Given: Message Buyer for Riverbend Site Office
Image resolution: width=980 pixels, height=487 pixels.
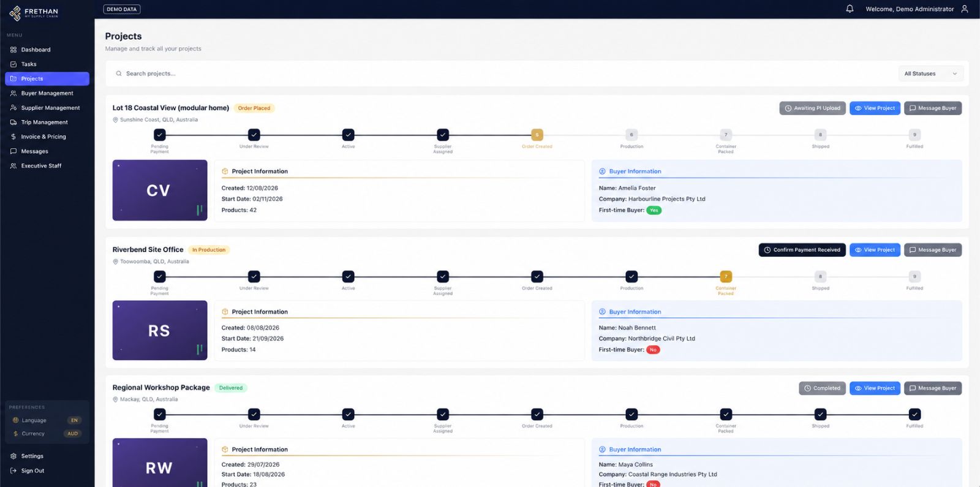Looking at the screenshot, I should [933, 250].
